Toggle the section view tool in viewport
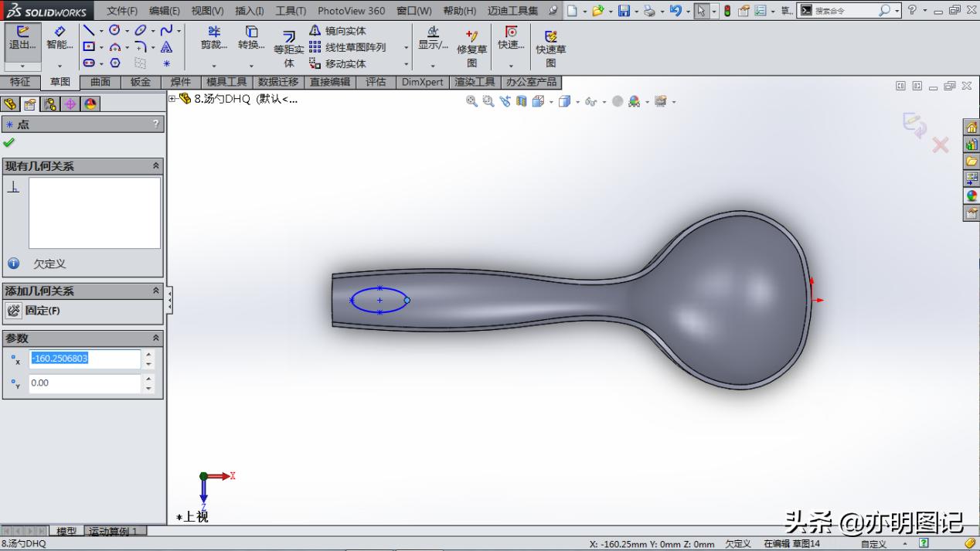Viewport: 980px width, 551px height. pyautogui.click(x=520, y=101)
